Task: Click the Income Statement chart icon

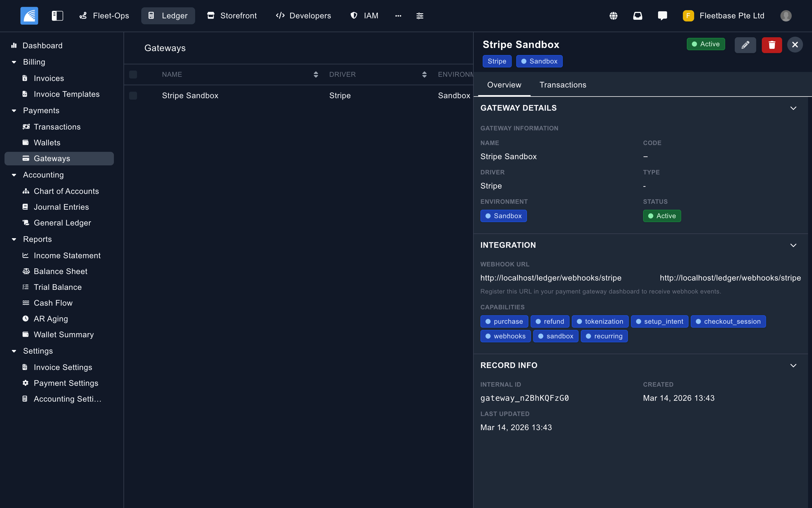Action: [25, 255]
